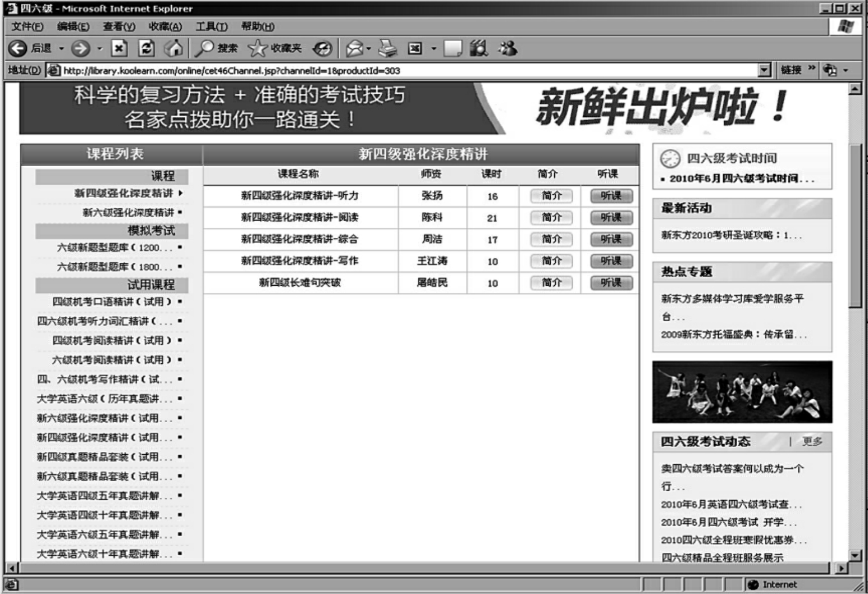This screenshot has height=594, width=868.
Task: Click the status bar page icon
Action: [11, 585]
